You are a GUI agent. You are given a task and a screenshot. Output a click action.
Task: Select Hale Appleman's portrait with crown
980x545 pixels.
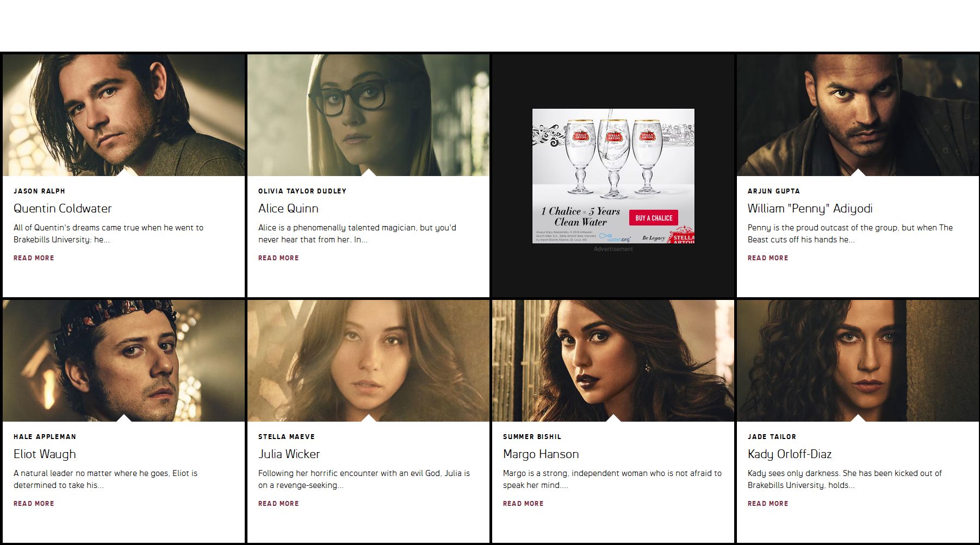123,361
